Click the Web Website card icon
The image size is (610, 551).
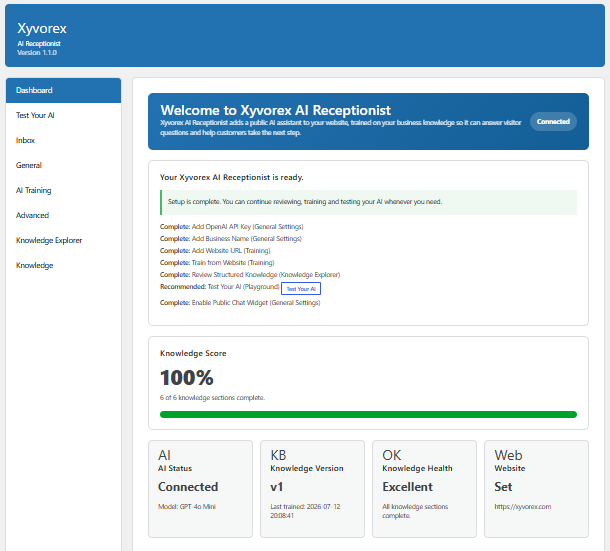click(508, 455)
